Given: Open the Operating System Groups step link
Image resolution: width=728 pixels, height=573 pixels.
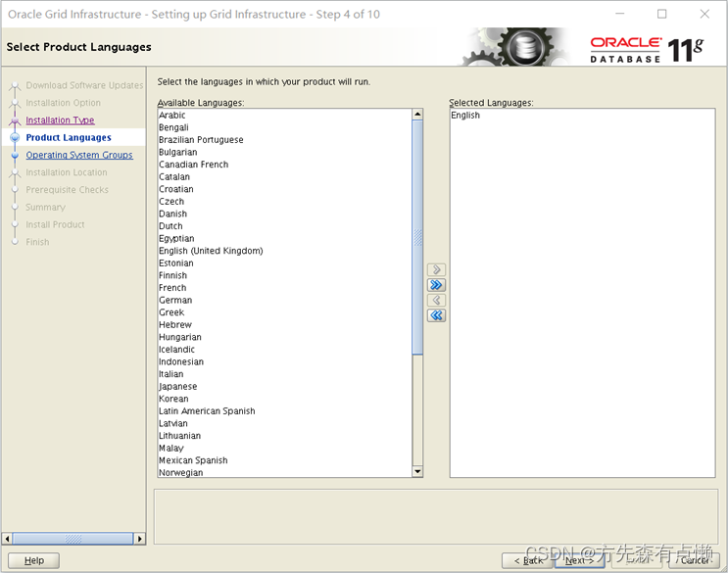Looking at the screenshot, I should click(79, 155).
